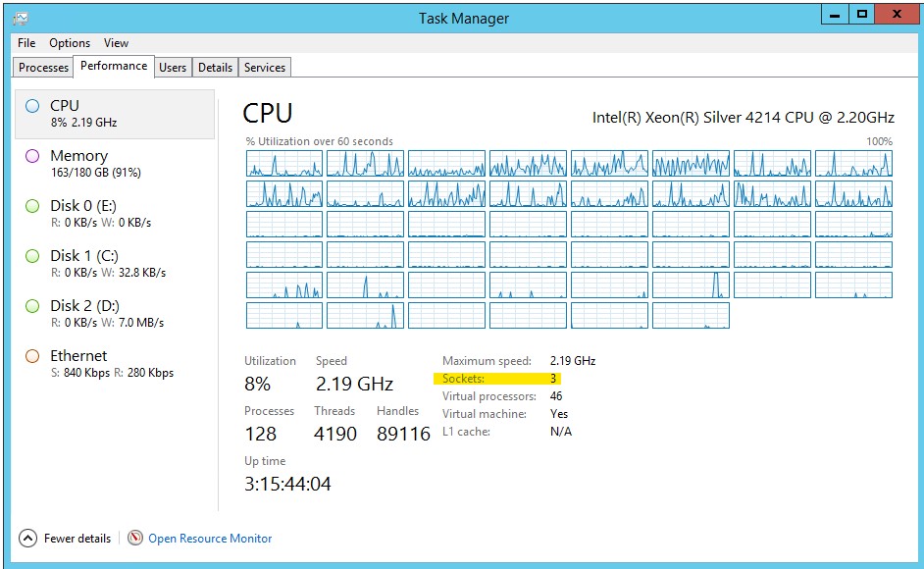Image resolution: width=924 pixels, height=569 pixels.
Task: Open the View menu
Action: pos(116,43)
